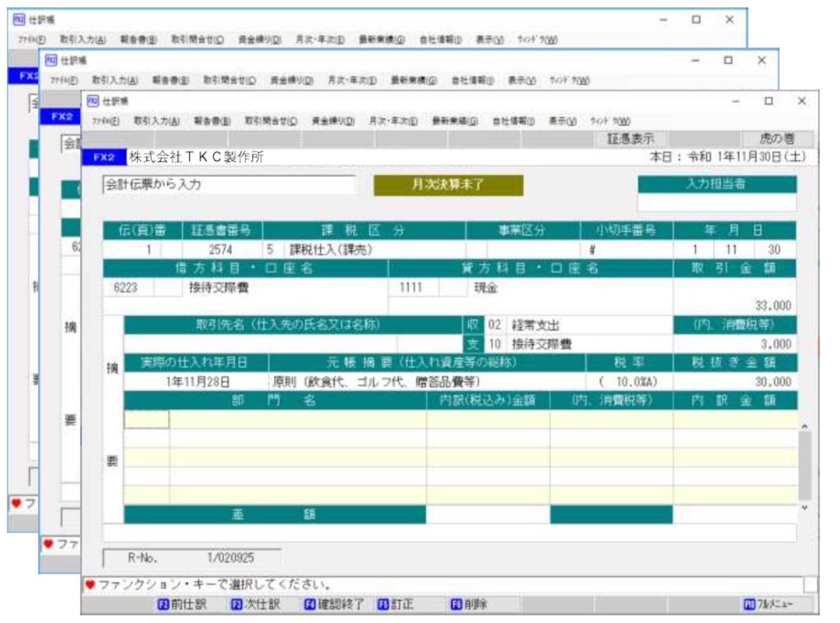
Task: Click the 消費税等 value 3,000
Action: [776, 344]
